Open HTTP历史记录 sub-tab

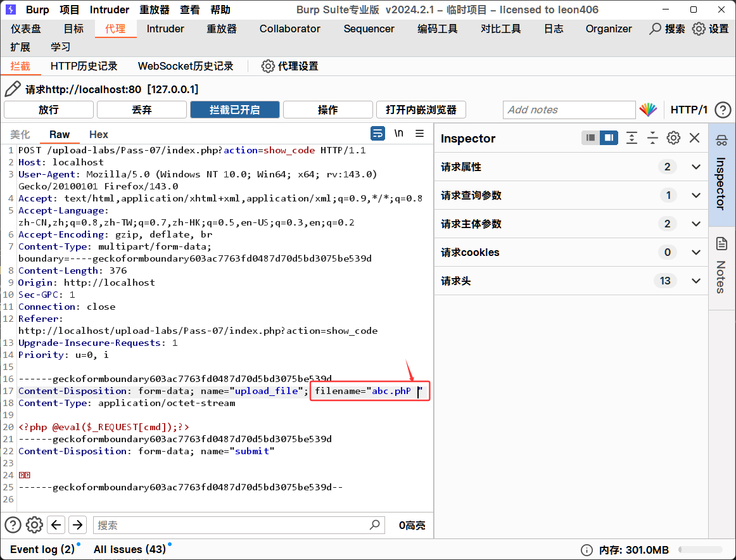point(84,66)
